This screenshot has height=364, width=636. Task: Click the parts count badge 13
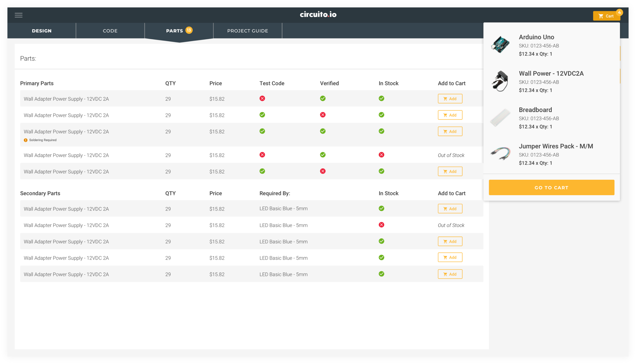click(x=189, y=30)
